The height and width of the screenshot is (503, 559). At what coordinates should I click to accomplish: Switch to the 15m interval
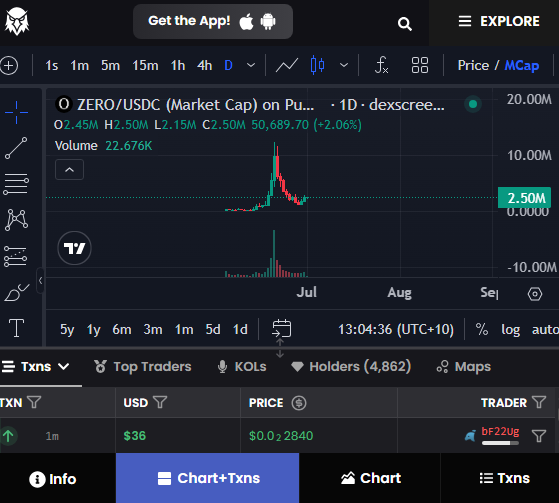click(x=145, y=66)
